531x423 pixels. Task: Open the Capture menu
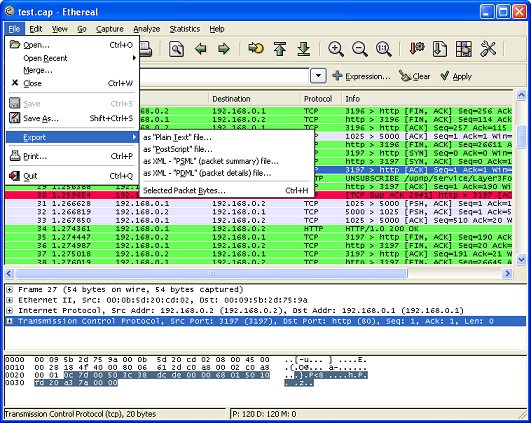click(x=110, y=29)
